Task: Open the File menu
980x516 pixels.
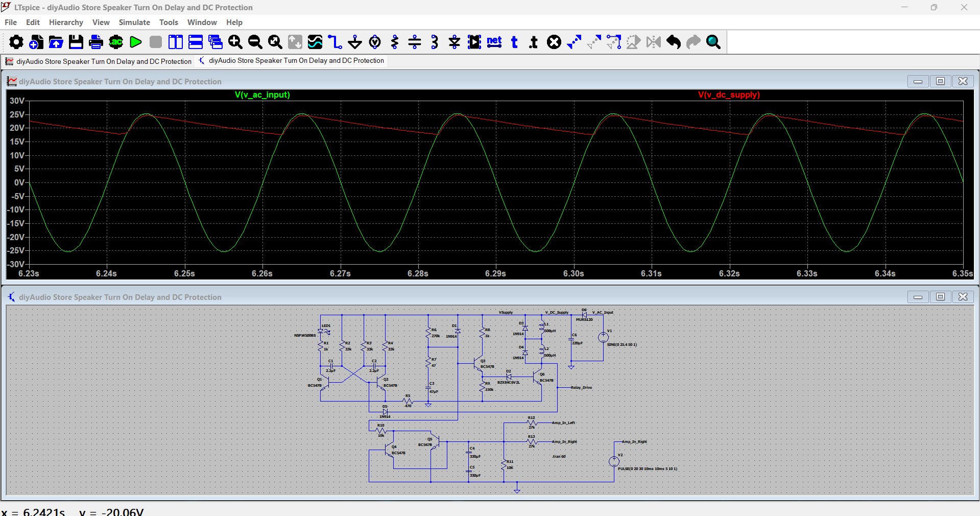Action: click(11, 22)
